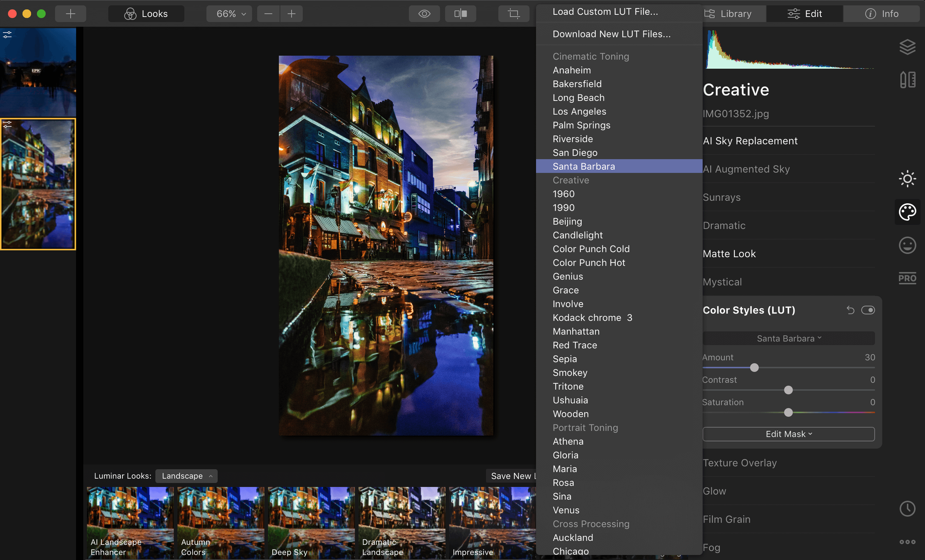
Task: Select the Essentials sun icon
Action: 907,179
